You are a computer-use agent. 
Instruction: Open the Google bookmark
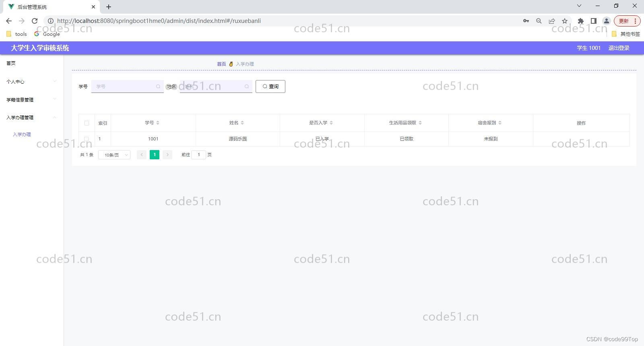(47, 34)
